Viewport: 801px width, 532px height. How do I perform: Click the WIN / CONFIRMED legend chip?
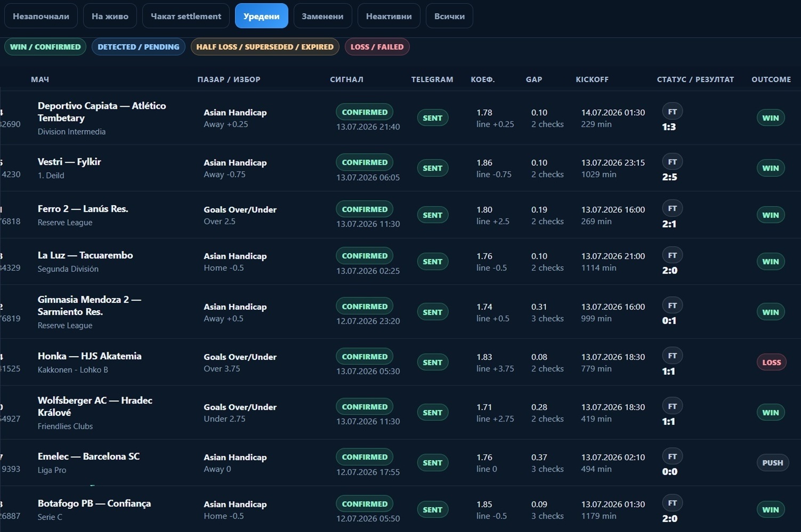tap(45, 47)
